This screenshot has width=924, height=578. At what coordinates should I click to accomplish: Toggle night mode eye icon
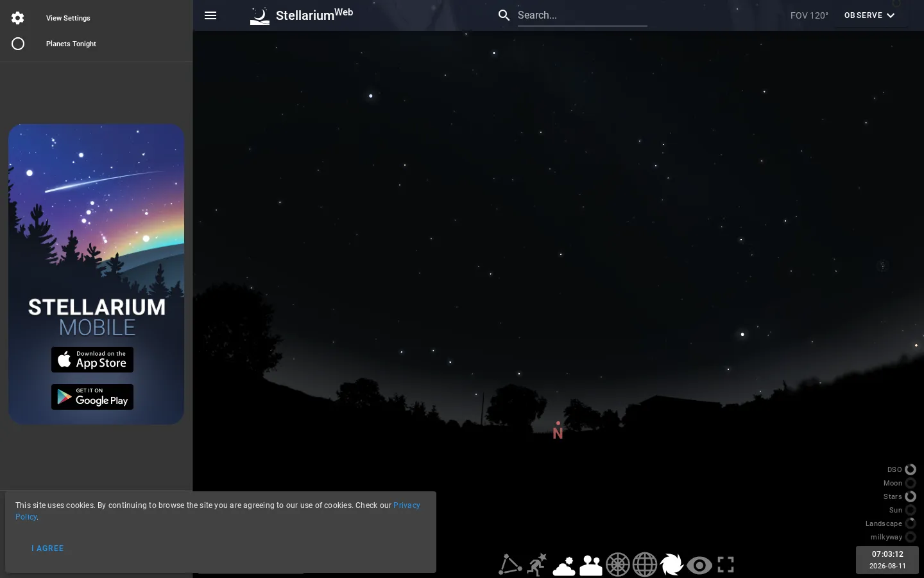[x=699, y=565]
